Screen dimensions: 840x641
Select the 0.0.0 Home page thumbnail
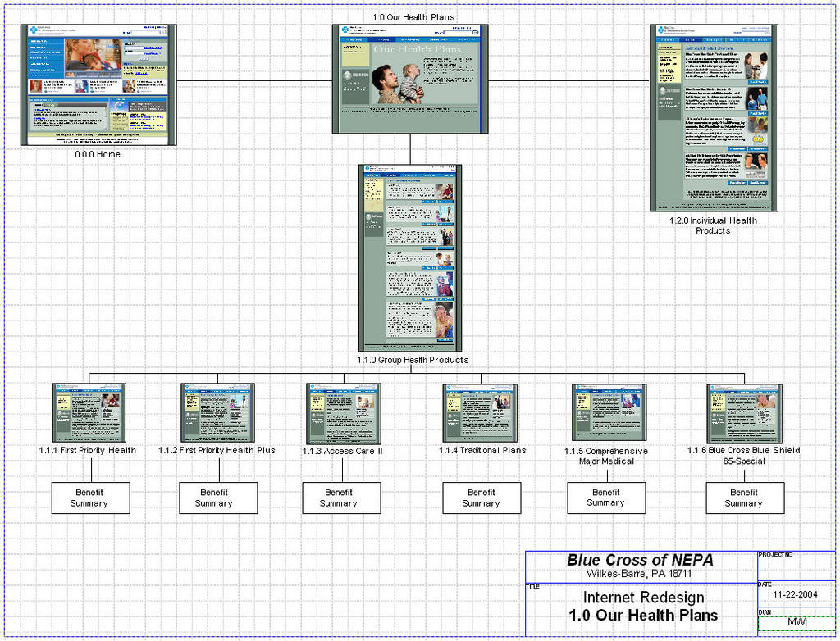pos(98,84)
